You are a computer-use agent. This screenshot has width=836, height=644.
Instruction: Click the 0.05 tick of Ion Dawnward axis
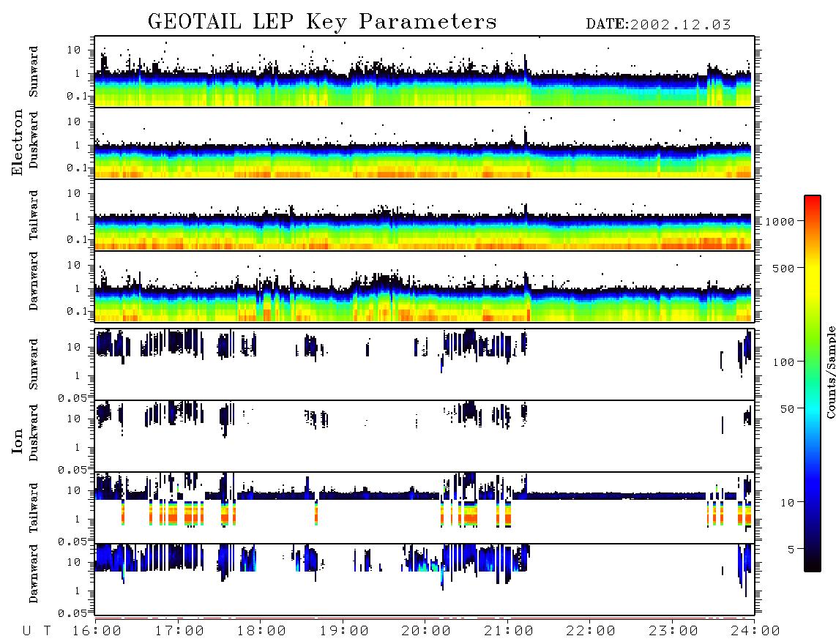[72, 613]
